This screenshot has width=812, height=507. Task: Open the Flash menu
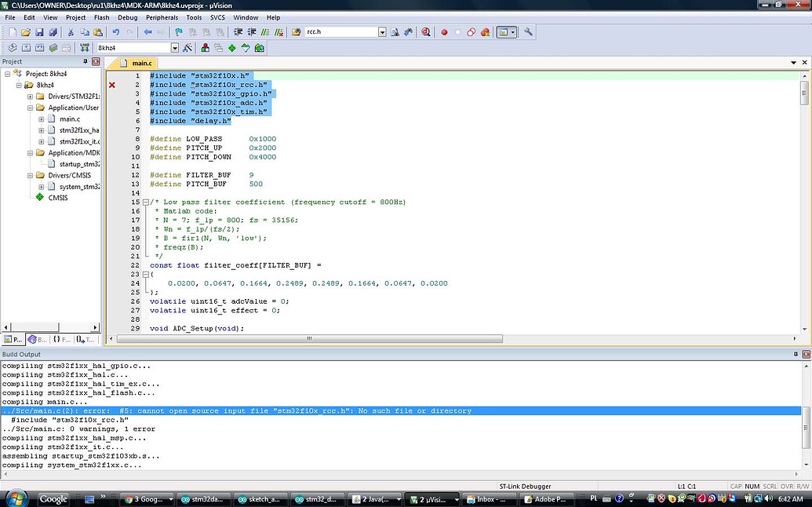point(101,17)
